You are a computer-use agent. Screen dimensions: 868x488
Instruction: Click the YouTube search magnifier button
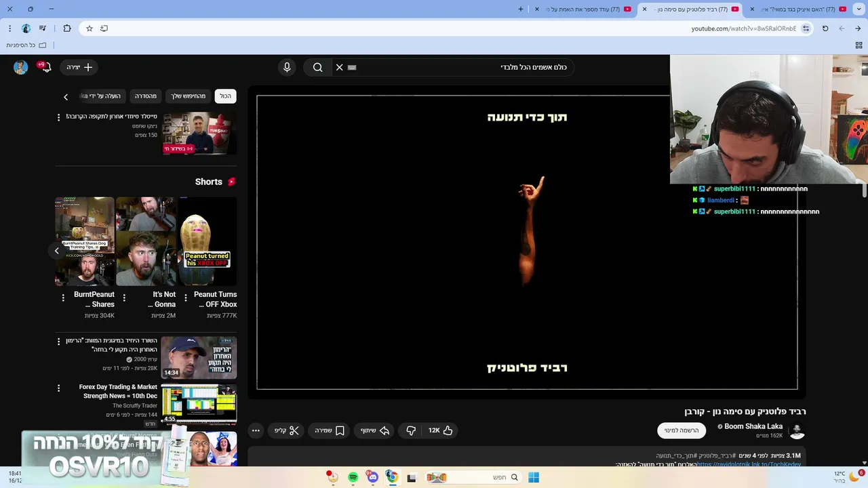pyautogui.click(x=317, y=67)
